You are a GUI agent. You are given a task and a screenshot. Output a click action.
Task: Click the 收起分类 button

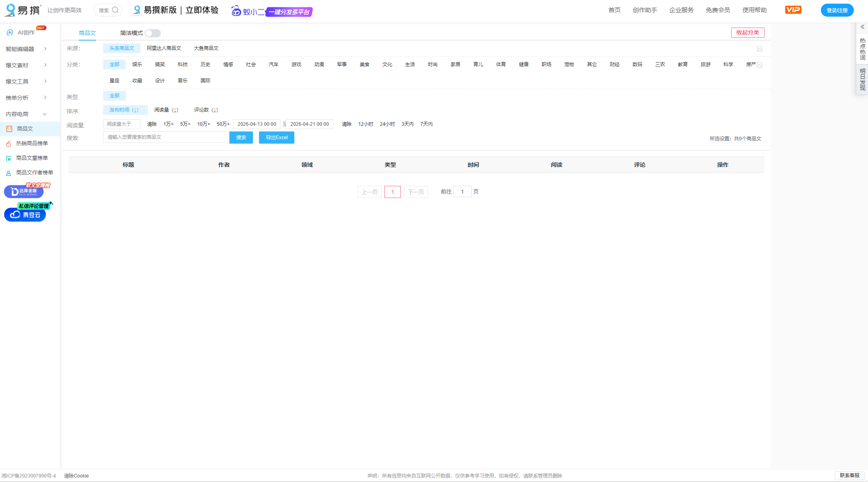pyautogui.click(x=747, y=32)
